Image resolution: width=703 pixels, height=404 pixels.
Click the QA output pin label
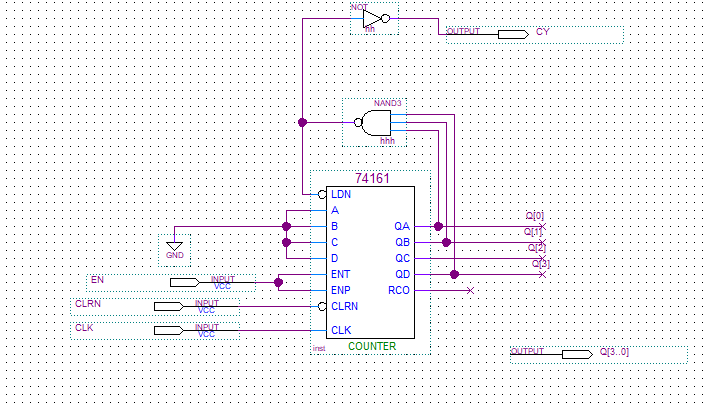(x=402, y=226)
